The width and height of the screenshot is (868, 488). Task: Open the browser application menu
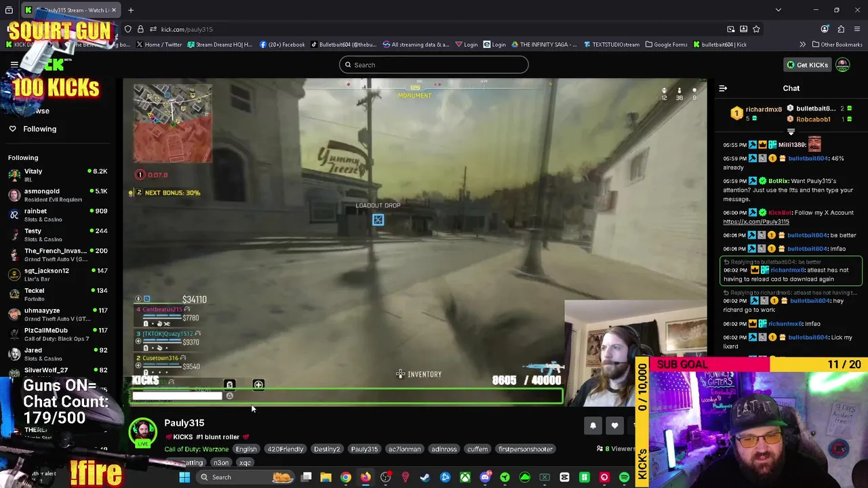click(858, 29)
